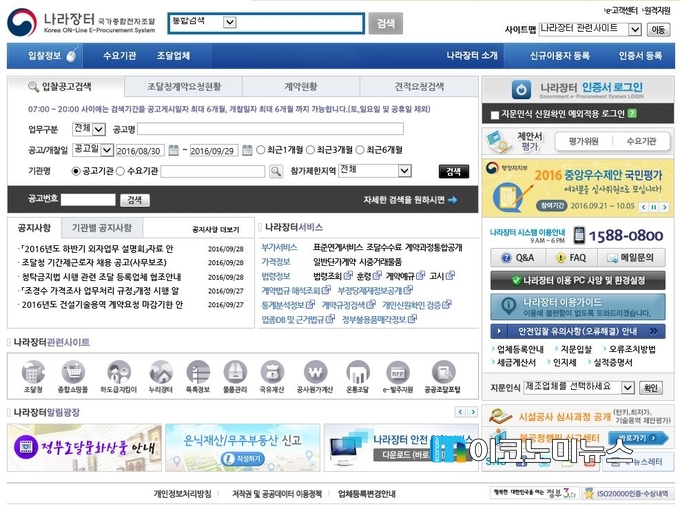Click the 나라장터 logo emblem

coord(22,23)
